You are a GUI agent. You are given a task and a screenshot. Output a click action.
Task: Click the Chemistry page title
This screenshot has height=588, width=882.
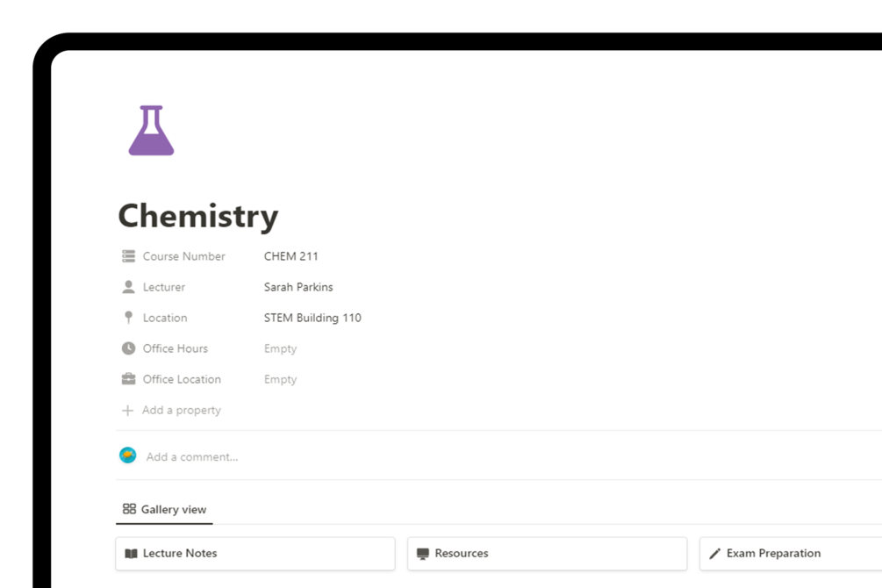tap(198, 216)
